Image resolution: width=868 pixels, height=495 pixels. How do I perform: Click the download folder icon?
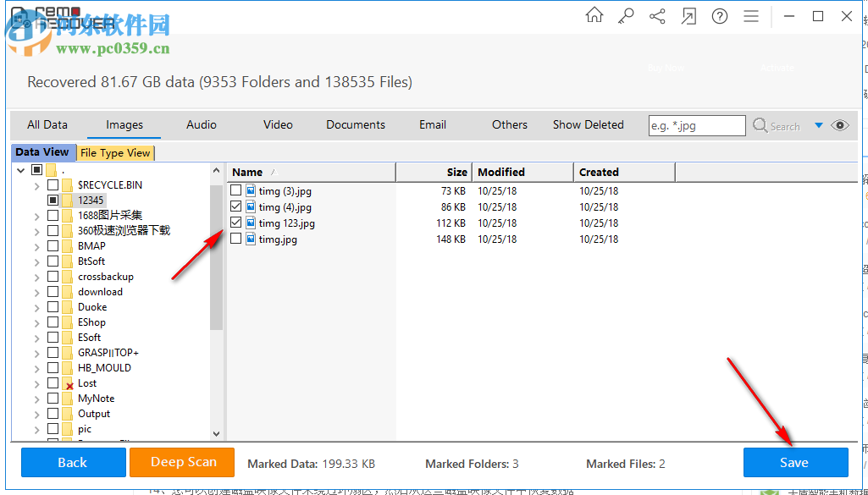68,291
